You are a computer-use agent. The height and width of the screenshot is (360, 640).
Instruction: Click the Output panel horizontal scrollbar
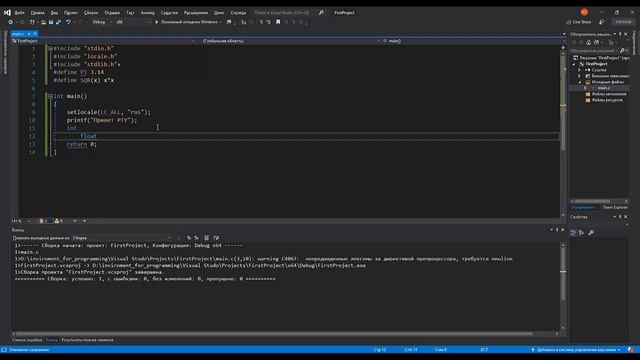pos(274,334)
